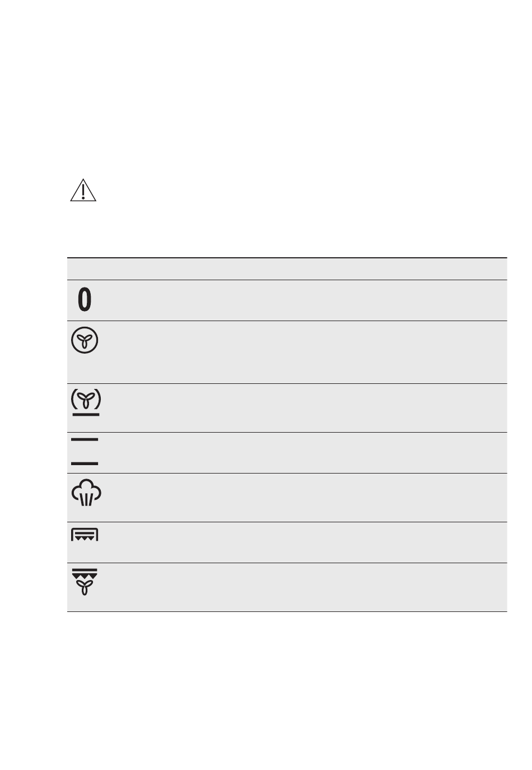Click blank cell right of bracketed fan icon
The height and width of the screenshot is (770, 532).
coord(302,407)
